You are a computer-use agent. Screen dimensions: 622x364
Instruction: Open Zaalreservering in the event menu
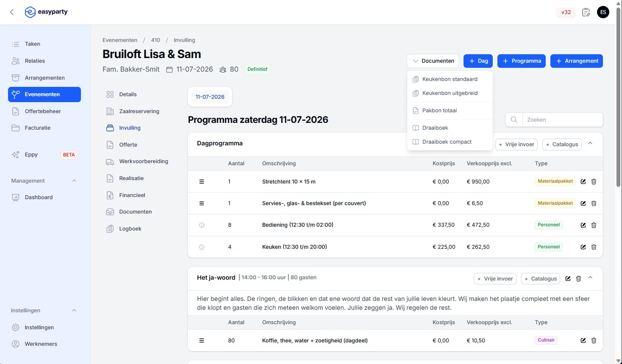(139, 111)
